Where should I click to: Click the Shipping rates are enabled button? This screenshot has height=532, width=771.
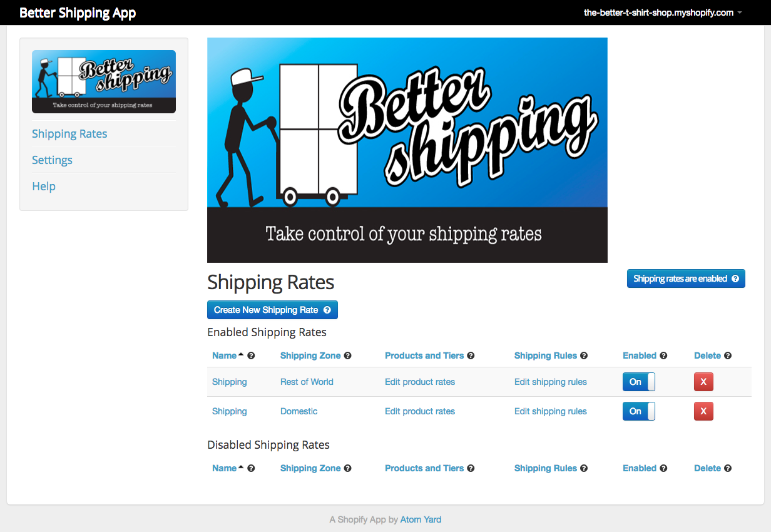686,279
